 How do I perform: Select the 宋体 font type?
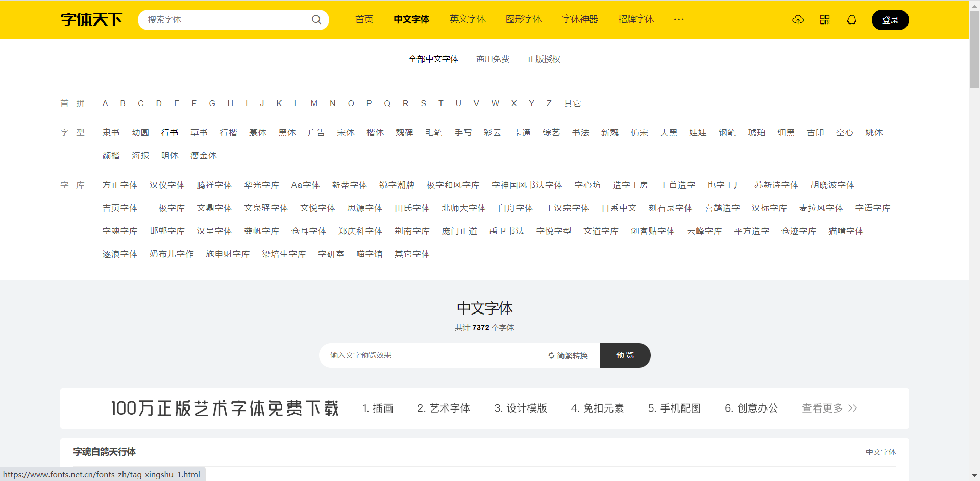pyautogui.click(x=346, y=133)
